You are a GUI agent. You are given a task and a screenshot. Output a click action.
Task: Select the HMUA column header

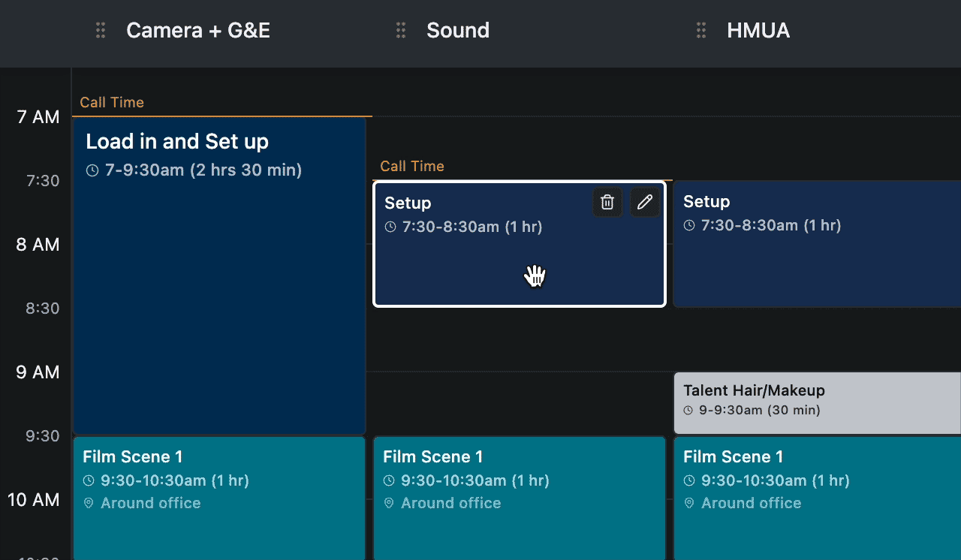tap(758, 31)
